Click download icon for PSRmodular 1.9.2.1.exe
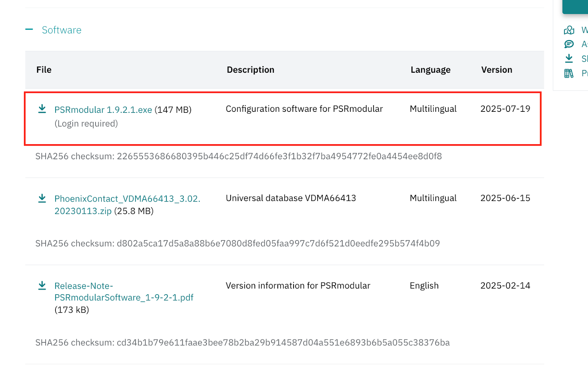 pyautogui.click(x=42, y=109)
